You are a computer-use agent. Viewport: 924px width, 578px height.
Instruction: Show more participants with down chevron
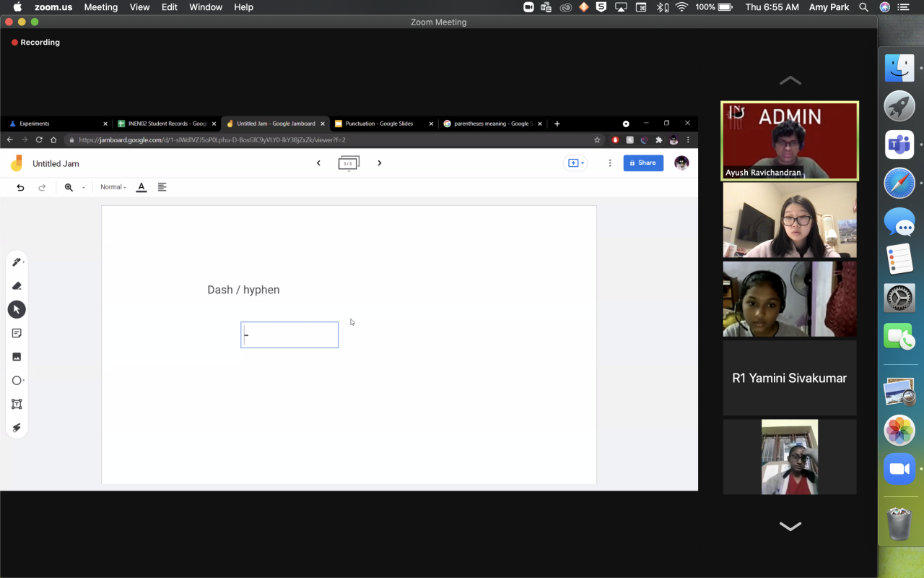pyautogui.click(x=790, y=526)
